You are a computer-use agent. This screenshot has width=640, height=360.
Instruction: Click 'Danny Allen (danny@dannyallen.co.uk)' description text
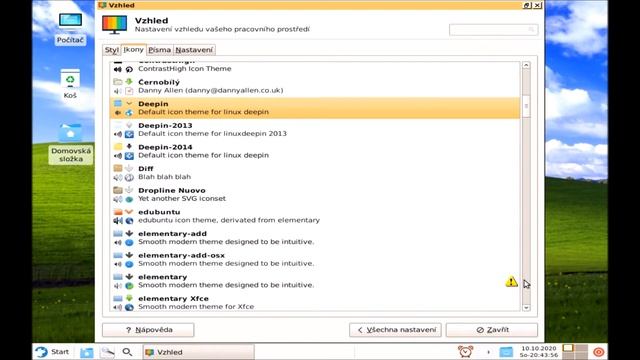click(211, 90)
